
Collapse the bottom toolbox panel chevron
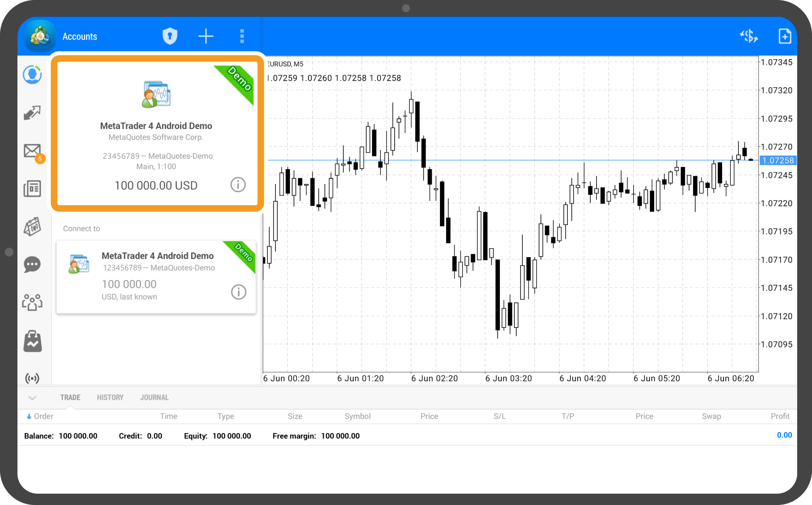(x=32, y=398)
